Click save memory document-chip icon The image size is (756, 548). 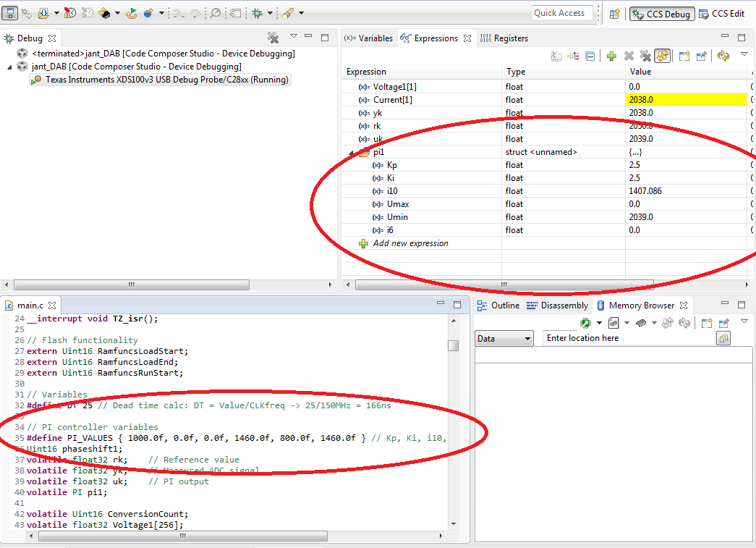point(613,323)
